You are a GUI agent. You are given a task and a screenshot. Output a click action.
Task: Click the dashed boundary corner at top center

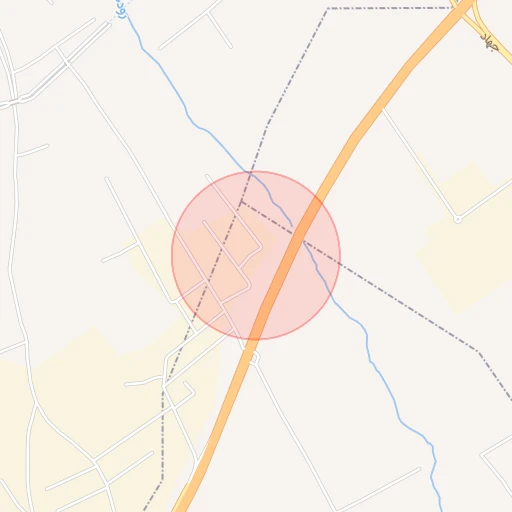point(328,8)
